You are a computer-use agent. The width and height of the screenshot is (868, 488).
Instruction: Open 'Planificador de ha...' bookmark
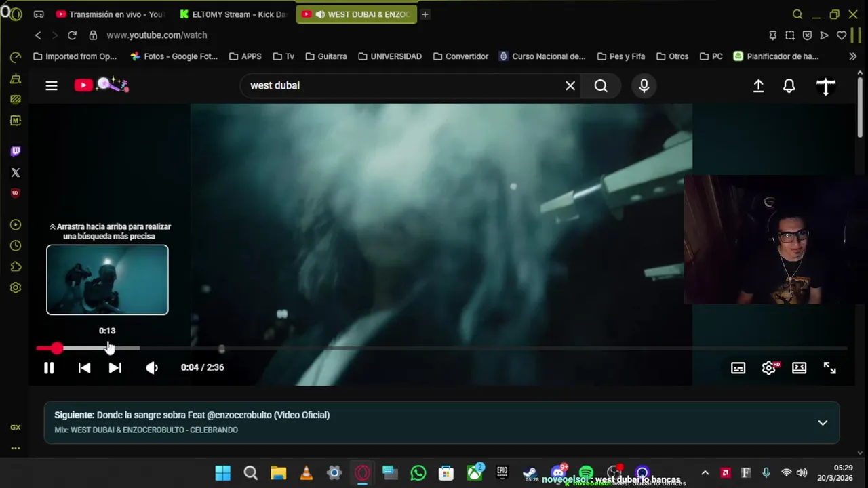776,56
